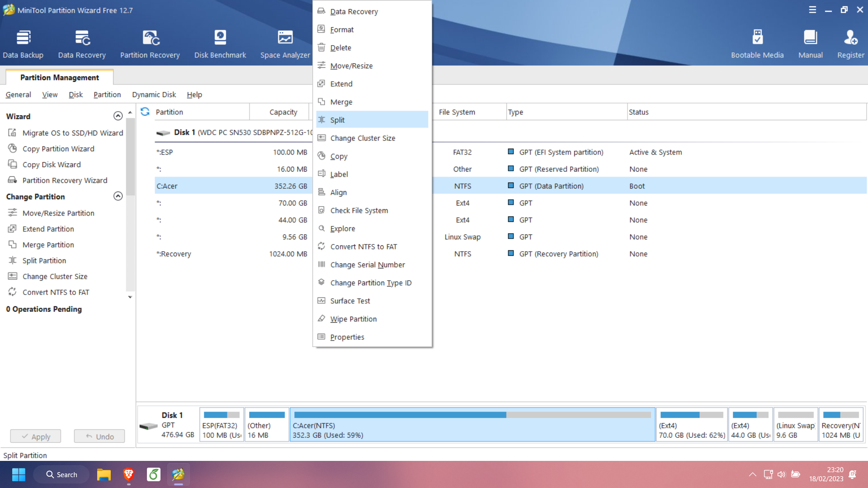
Task: Open the hamburger menu in the title bar
Action: 812,10
